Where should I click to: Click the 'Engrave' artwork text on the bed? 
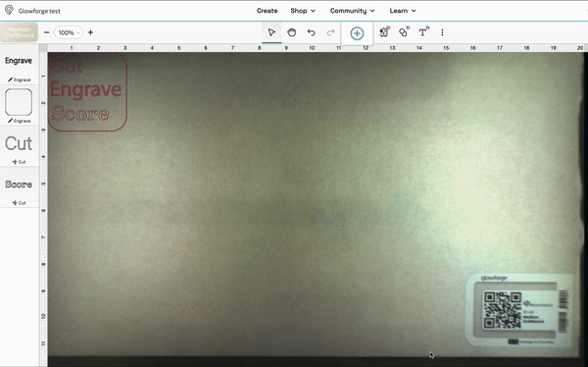click(x=86, y=89)
